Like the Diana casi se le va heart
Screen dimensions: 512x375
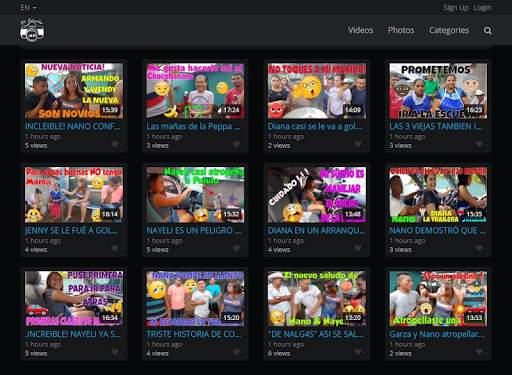click(358, 144)
